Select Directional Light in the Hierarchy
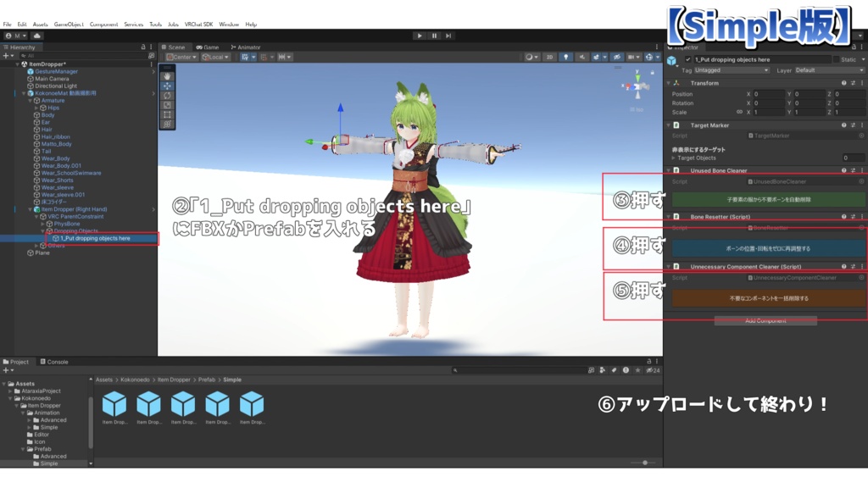Image resolution: width=868 pixels, height=488 pixels. point(56,86)
